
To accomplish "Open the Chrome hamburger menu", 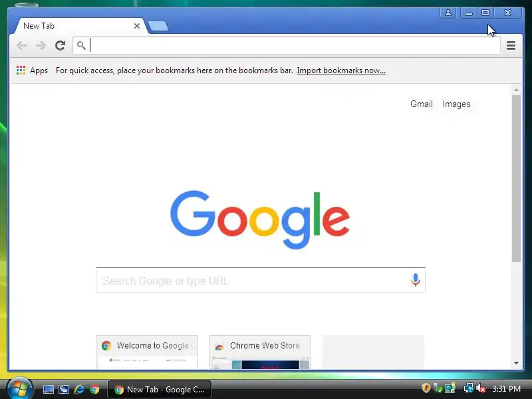I will click(511, 45).
